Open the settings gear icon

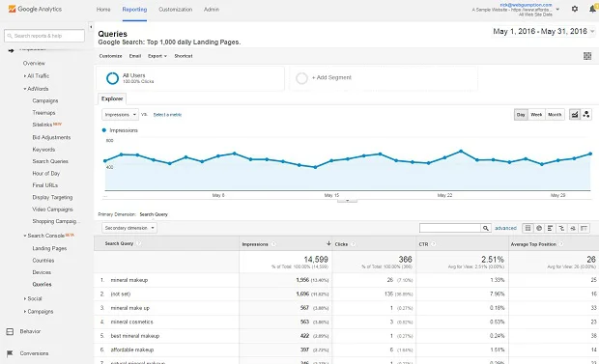pos(575,9)
